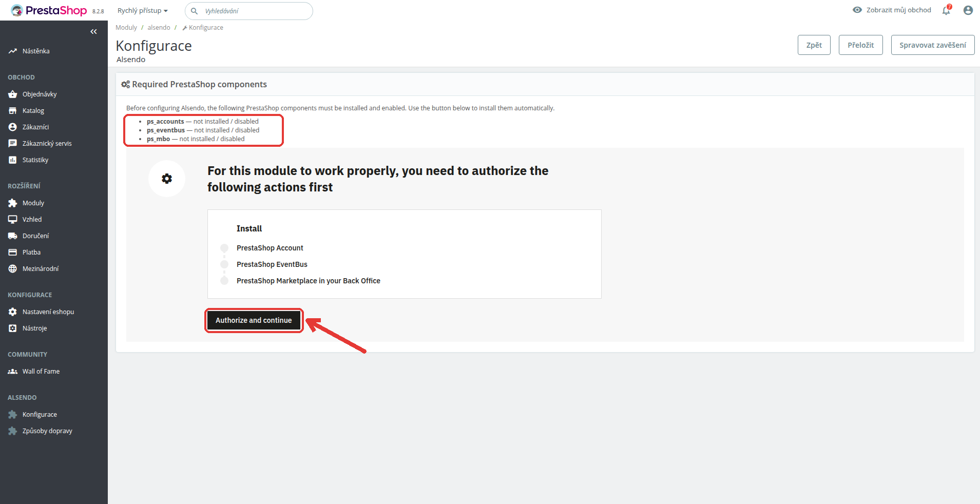
Task: Open Platba credit card icon
Action: click(x=13, y=253)
